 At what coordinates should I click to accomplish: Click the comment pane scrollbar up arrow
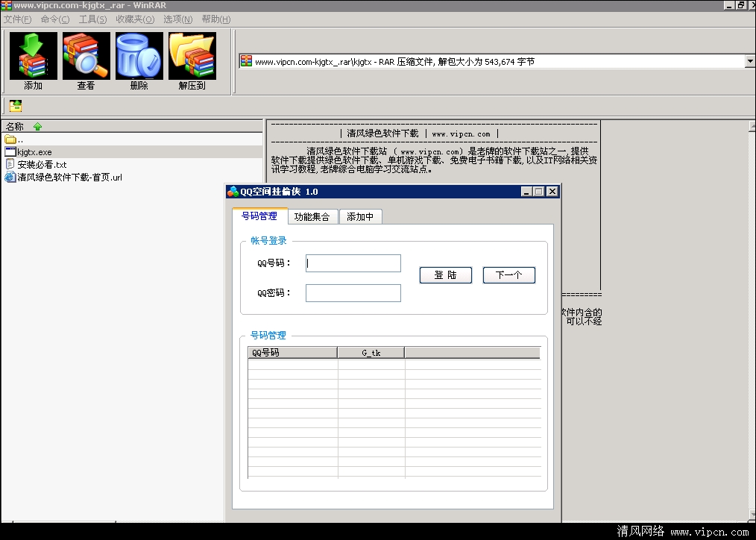click(x=752, y=126)
